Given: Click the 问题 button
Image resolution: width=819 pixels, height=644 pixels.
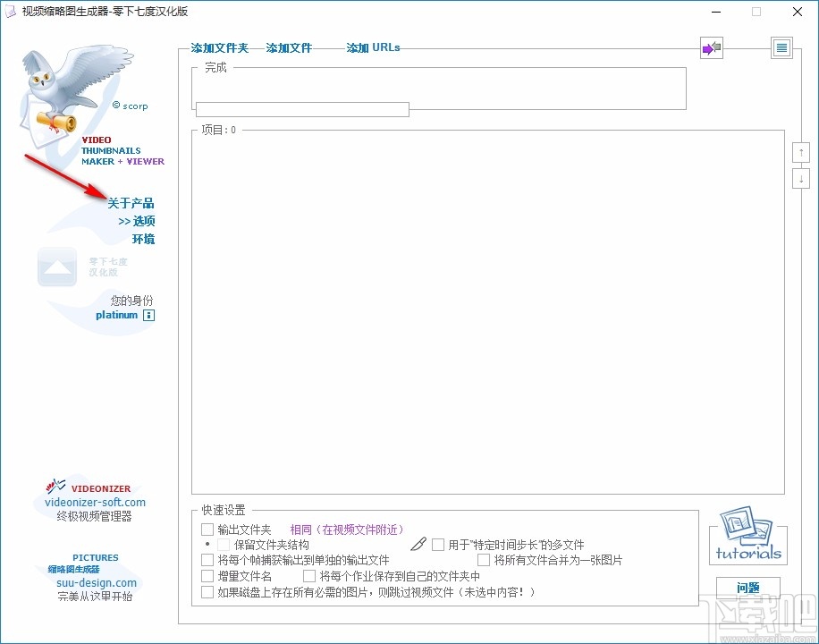Looking at the screenshot, I should click(x=748, y=588).
